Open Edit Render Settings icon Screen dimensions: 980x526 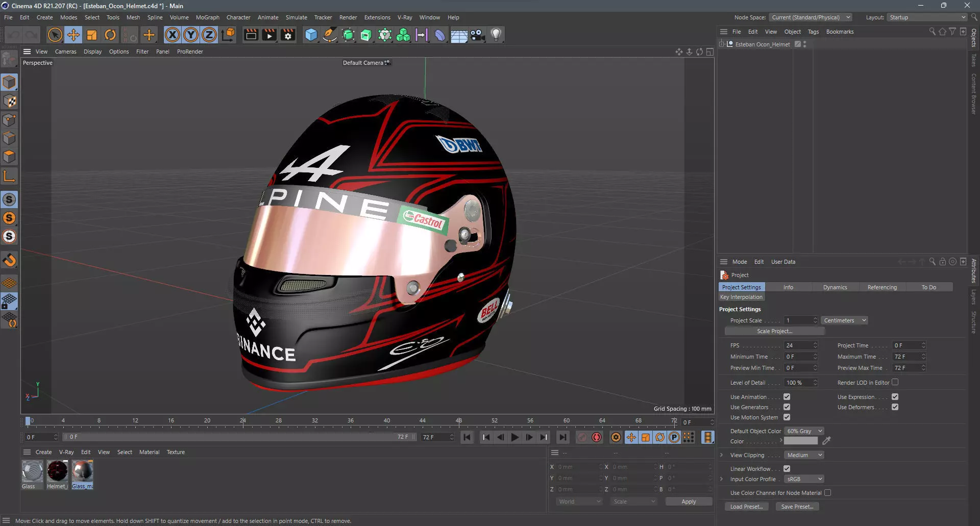point(288,35)
